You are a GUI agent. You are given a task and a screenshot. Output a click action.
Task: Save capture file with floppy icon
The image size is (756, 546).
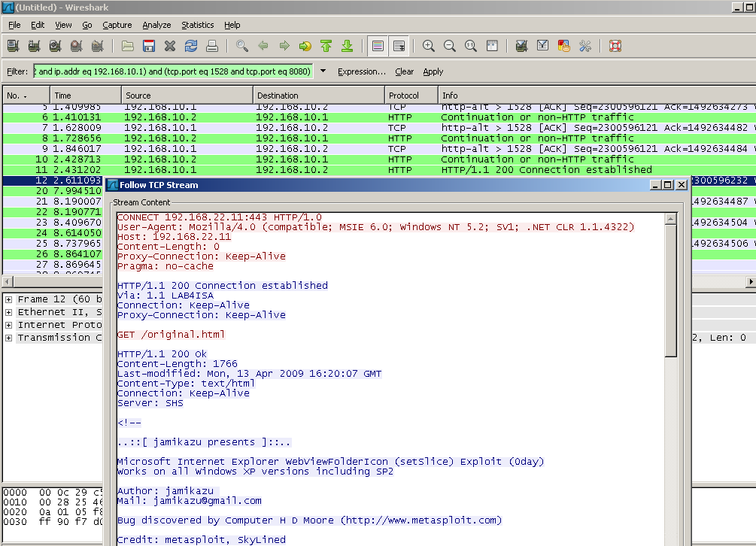click(149, 47)
